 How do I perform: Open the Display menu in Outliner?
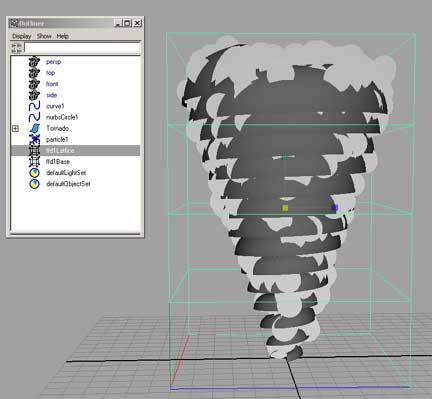(22, 36)
